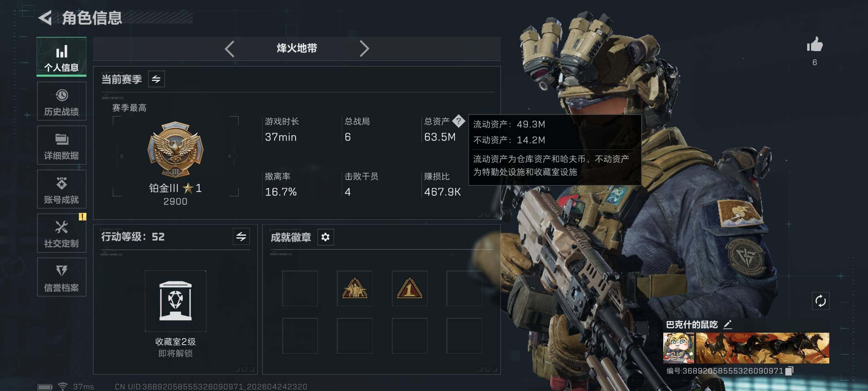The image size is (868, 391).
Task: Click the 总资产 question mark help icon
Action: coord(459,121)
